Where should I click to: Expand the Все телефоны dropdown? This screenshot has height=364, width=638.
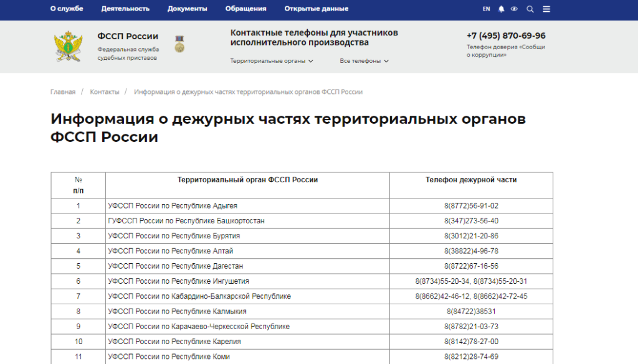click(364, 61)
